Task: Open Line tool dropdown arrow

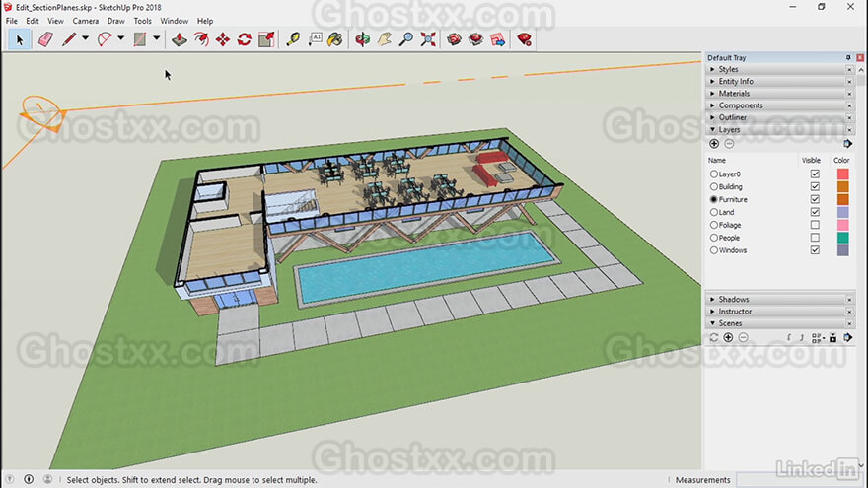Action: (x=85, y=38)
